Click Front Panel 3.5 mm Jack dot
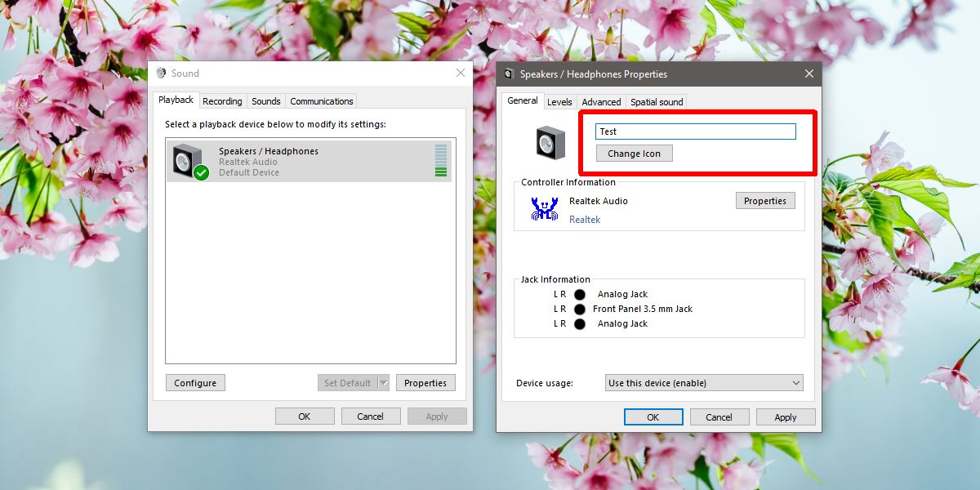 point(579,309)
